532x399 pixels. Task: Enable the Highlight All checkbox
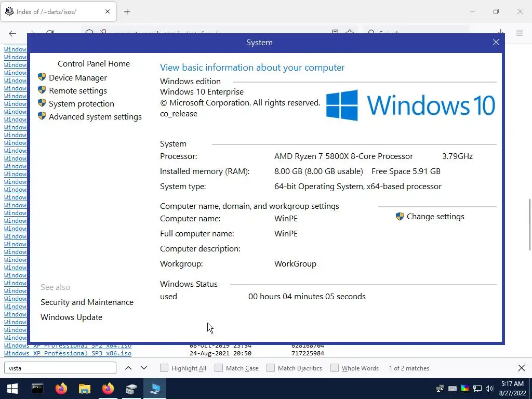point(164,368)
